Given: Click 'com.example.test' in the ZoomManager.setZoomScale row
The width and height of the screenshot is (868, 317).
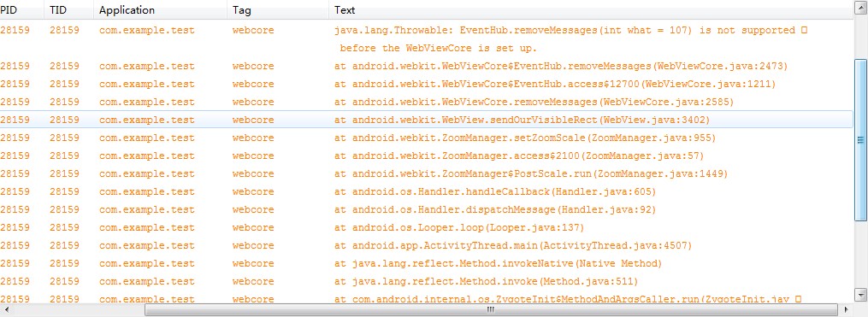Looking at the screenshot, I should (x=147, y=138).
